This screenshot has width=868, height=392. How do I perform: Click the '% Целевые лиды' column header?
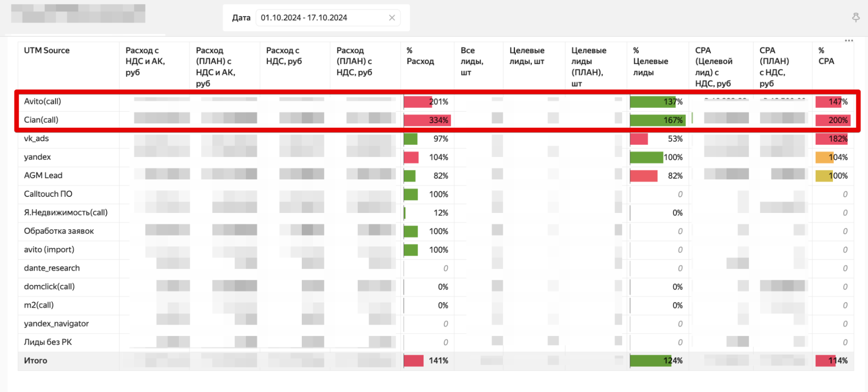(650, 61)
